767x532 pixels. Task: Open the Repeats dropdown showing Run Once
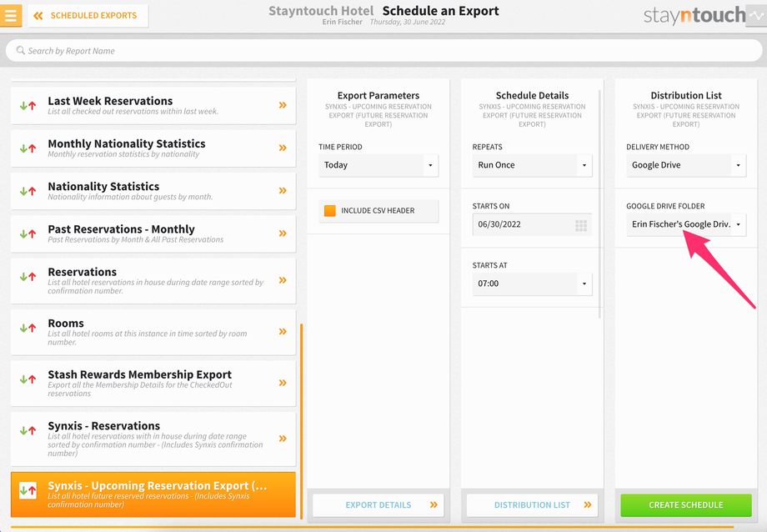(x=532, y=165)
